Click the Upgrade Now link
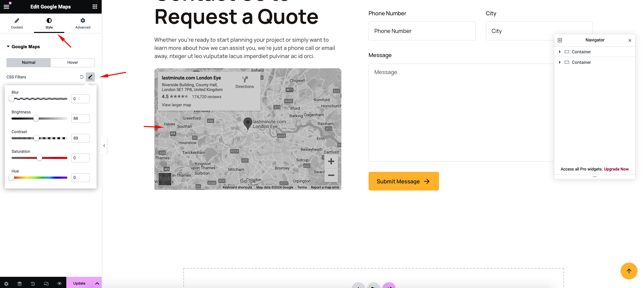 click(x=616, y=169)
